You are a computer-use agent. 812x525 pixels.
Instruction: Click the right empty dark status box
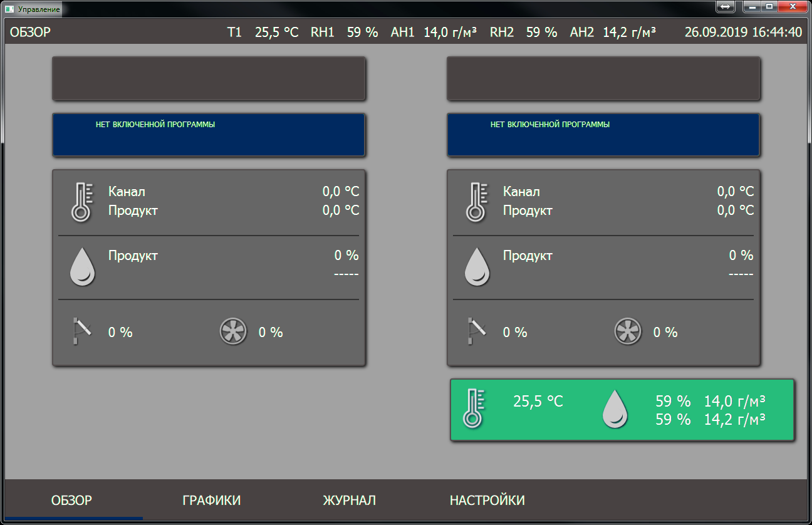pos(603,78)
